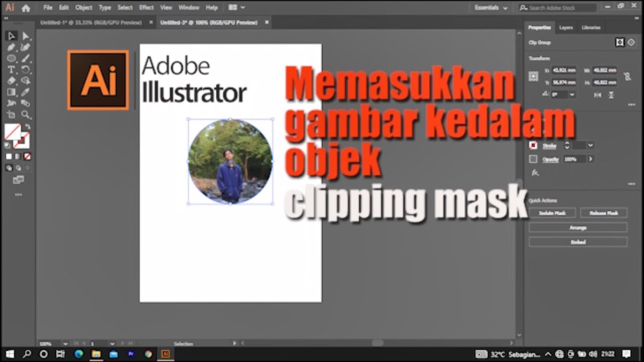Set paint mode to Gradient
The height and width of the screenshot is (362, 644).
click(x=18, y=156)
